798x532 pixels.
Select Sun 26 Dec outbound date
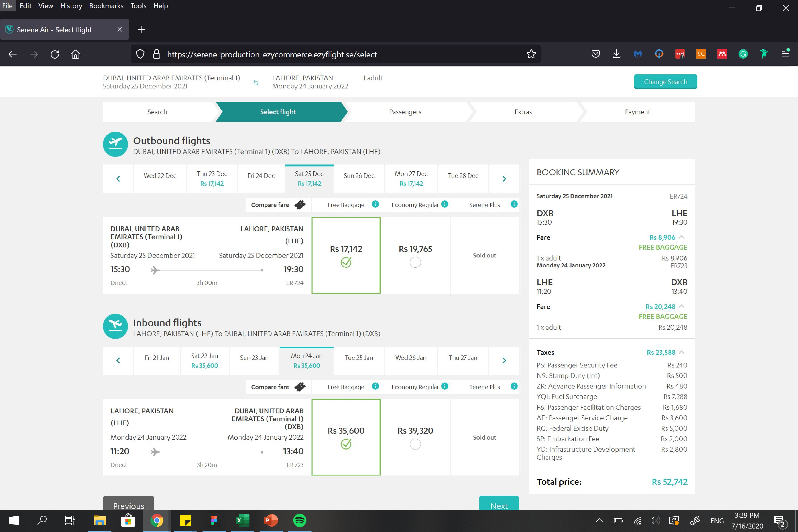(359, 179)
